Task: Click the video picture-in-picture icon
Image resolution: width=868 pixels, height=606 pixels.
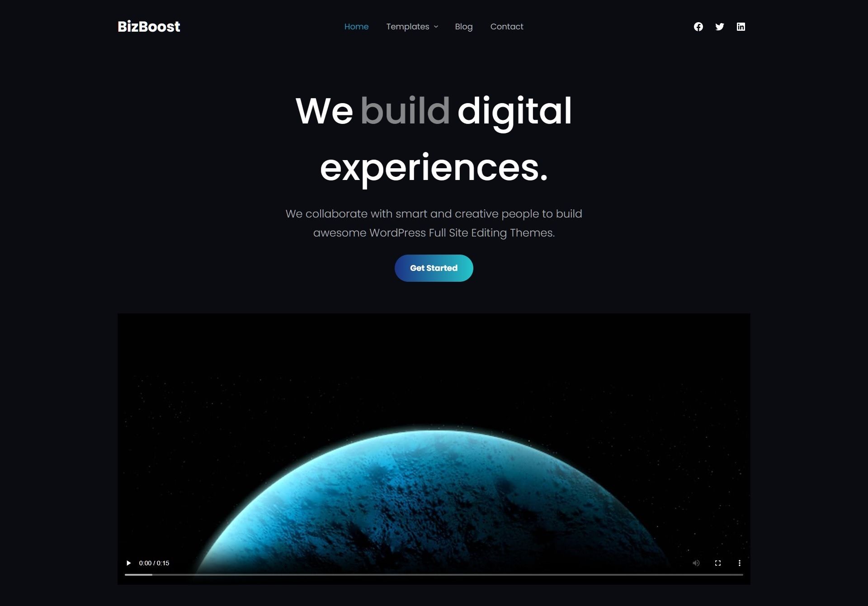Action: click(x=740, y=563)
